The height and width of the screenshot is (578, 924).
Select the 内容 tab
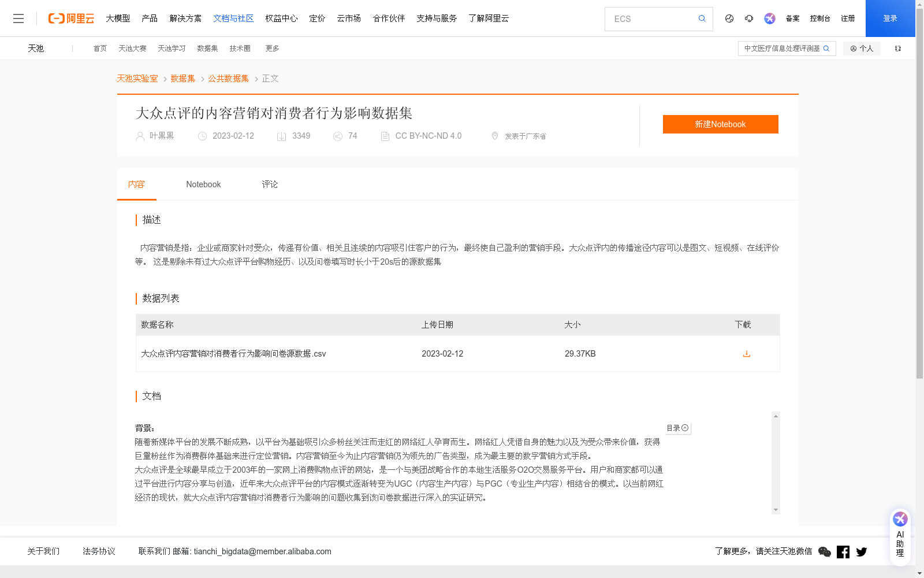pos(136,184)
